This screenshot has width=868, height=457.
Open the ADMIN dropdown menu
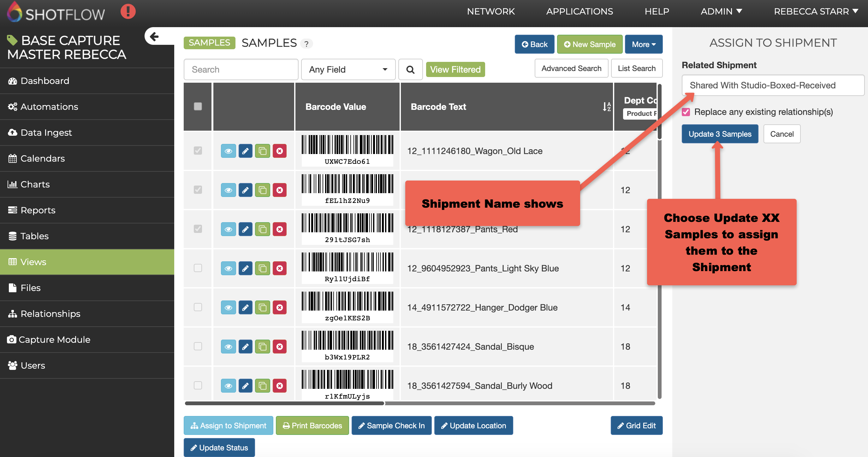(x=721, y=11)
